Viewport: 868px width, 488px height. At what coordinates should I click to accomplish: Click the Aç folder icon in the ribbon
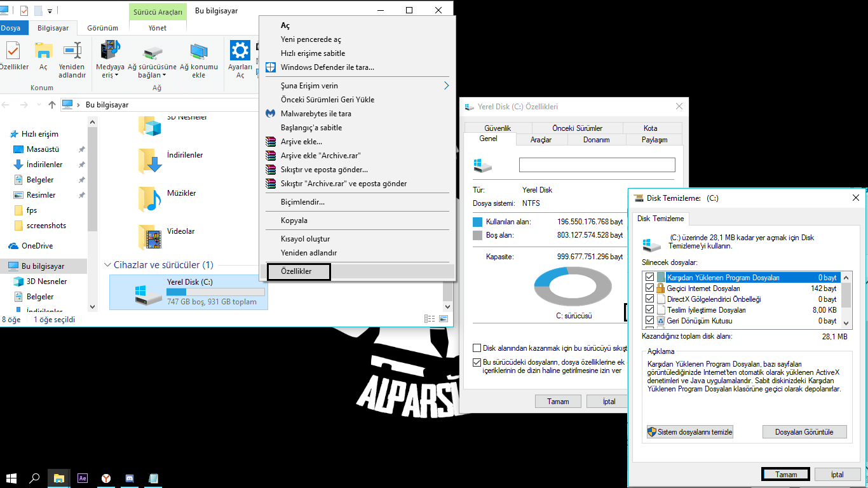click(43, 51)
